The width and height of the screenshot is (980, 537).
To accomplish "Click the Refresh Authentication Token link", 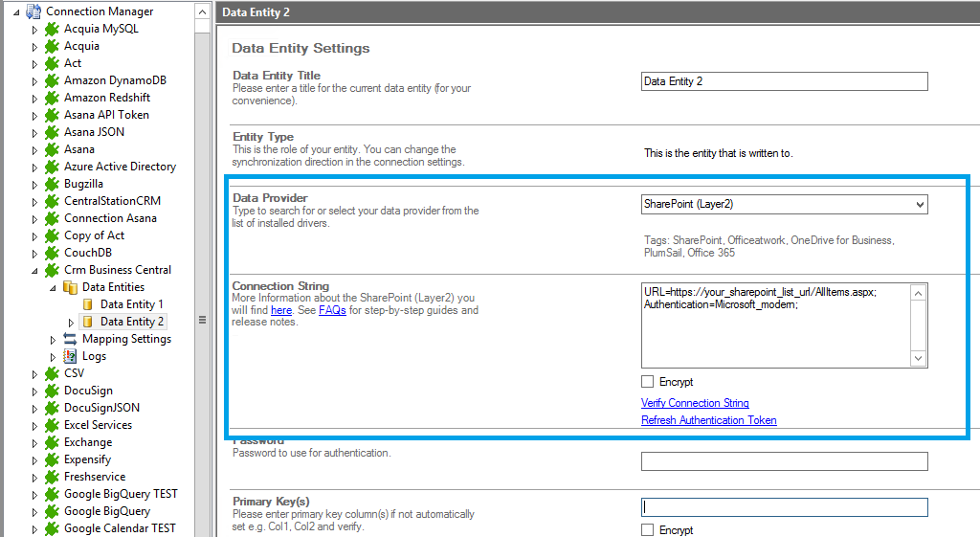I will [x=708, y=420].
